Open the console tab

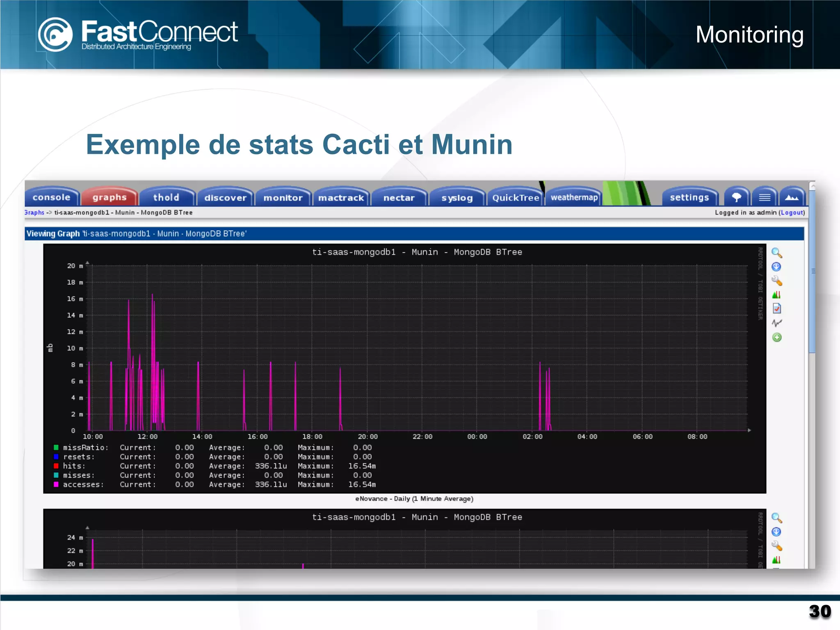pyautogui.click(x=52, y=197)
